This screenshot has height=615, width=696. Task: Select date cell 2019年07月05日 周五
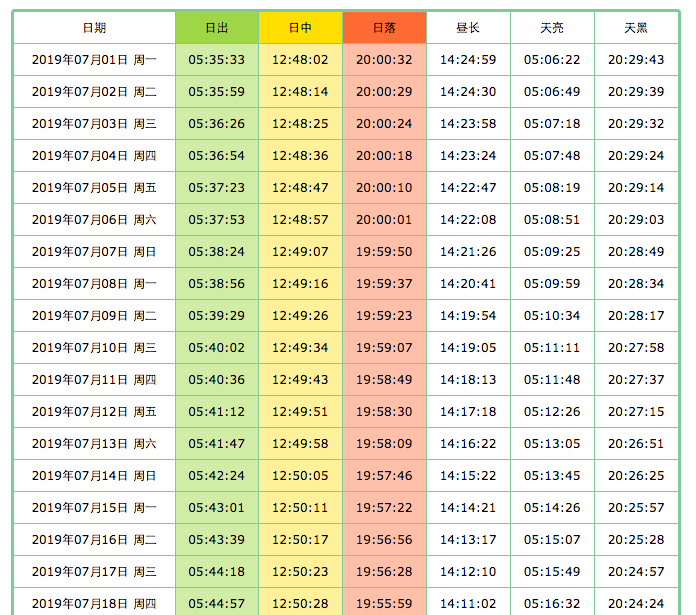pyautogui.click(x=94, y=188)
